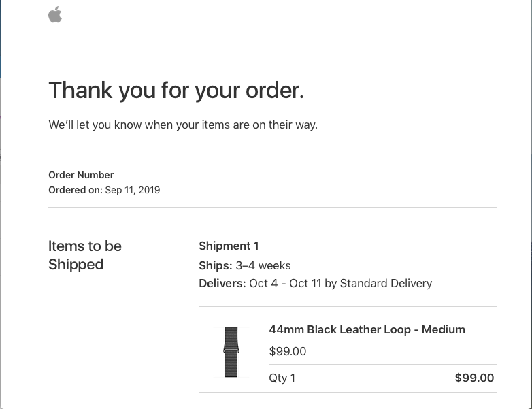Click the "Thank you for your order" heading
Screen dimensions: 532x409
coord(176,90)
